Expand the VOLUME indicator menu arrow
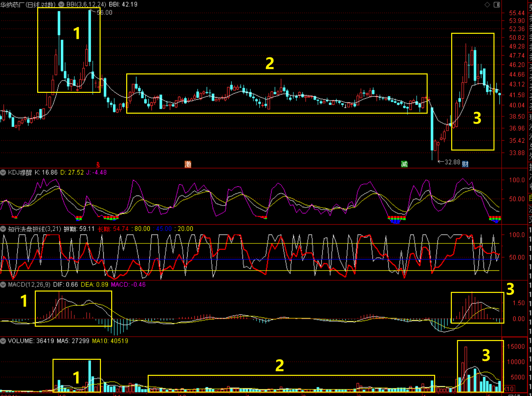Image resolution: width=532 pixels, height=396 pixels. click(x=3, y=341)
